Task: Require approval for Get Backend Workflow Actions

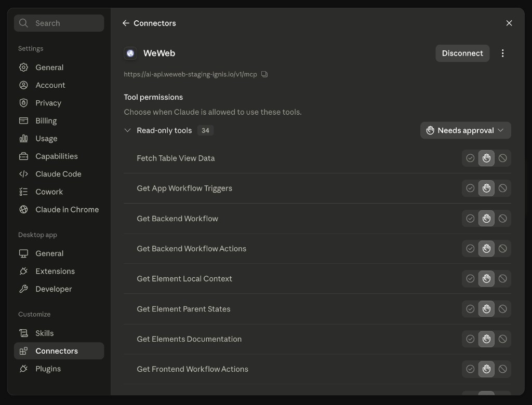Action: click(x=486, y=249)
